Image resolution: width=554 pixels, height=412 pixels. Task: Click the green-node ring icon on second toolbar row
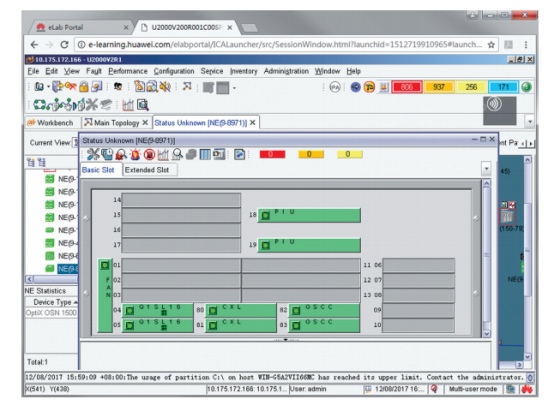click(x=39, y=105)
